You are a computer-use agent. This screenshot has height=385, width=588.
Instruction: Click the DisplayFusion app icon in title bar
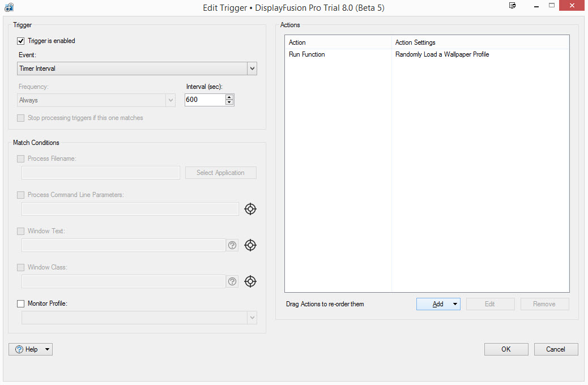[9, 7]
